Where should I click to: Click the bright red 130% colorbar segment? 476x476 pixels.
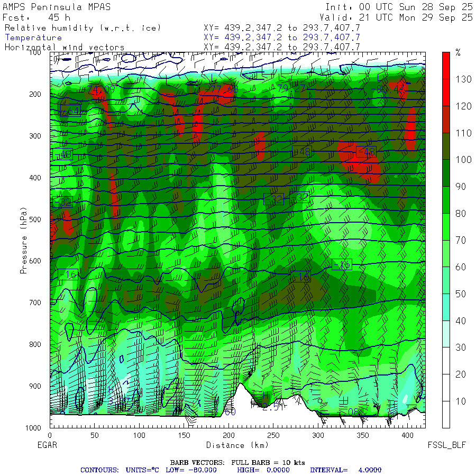[446, 65]
